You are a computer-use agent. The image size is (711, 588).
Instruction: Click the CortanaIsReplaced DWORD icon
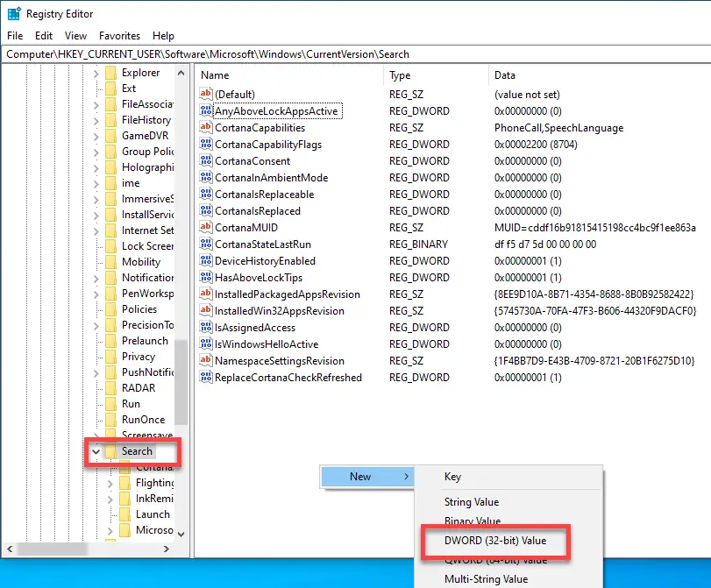[x=206, y=210]
